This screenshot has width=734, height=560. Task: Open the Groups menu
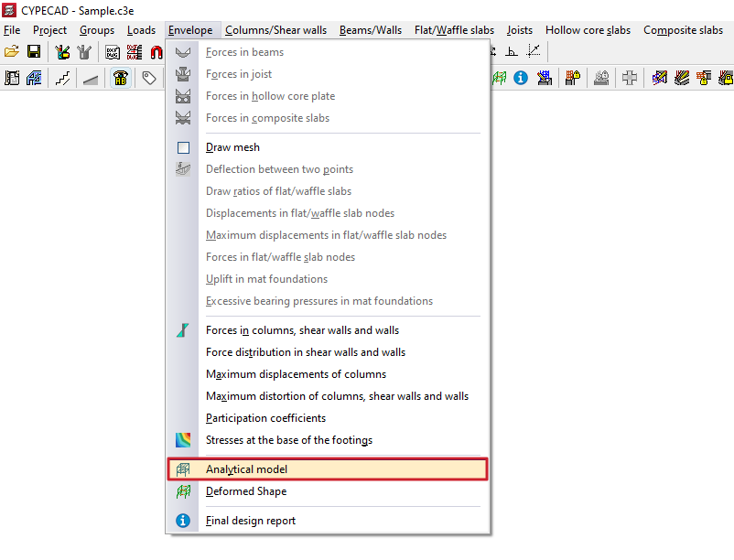[97, 30]
